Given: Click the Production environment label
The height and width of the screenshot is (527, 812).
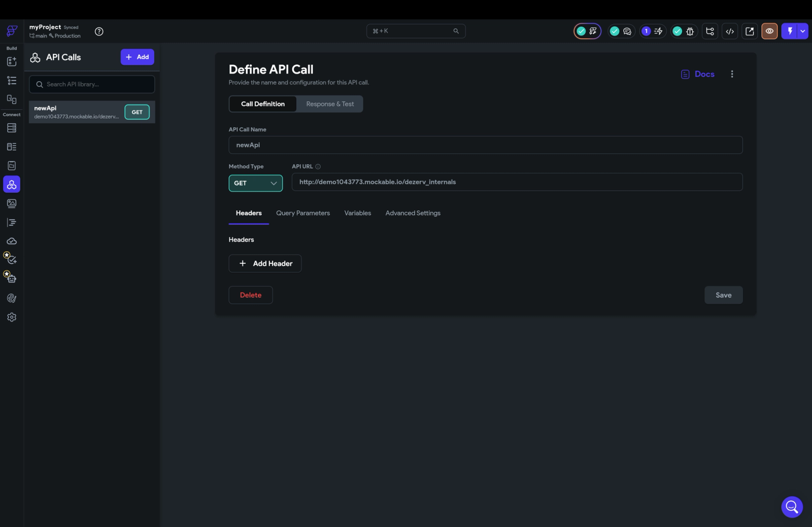Looking at the screenshot, I should point(65,36).
